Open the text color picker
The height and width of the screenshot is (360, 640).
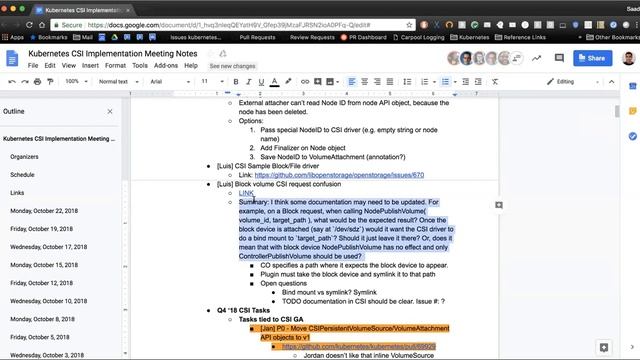pyautogui.click(x=275, y=82)
